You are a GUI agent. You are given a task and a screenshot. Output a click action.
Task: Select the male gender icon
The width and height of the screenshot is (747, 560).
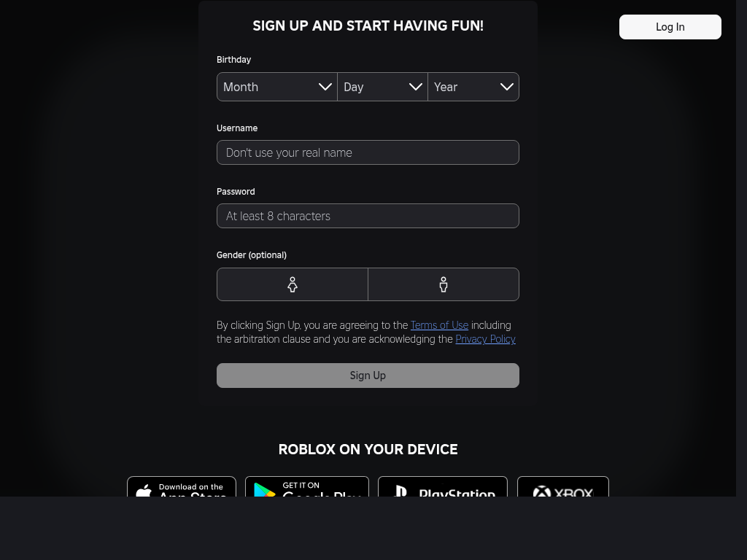click(444, 284)
